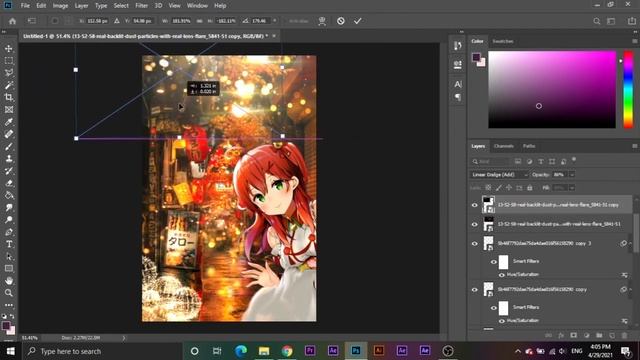Collapse smart filters on 'copy 3' layer
This screenshot has height=360, width=640.
(631, 244)
